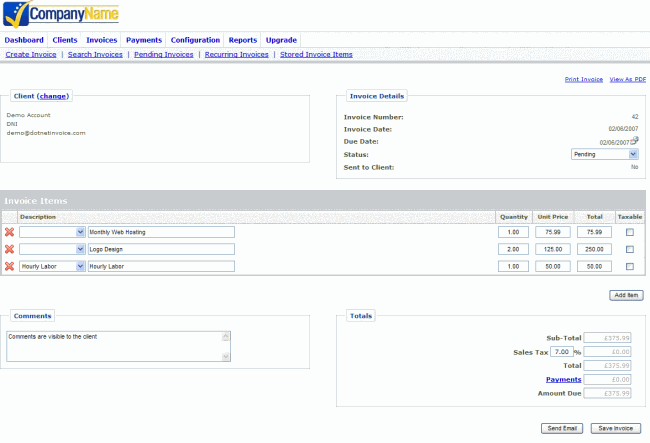Open the Hourly Labor stored item dropdown
This screenshot has height=443, width=650.
(52, 266)
